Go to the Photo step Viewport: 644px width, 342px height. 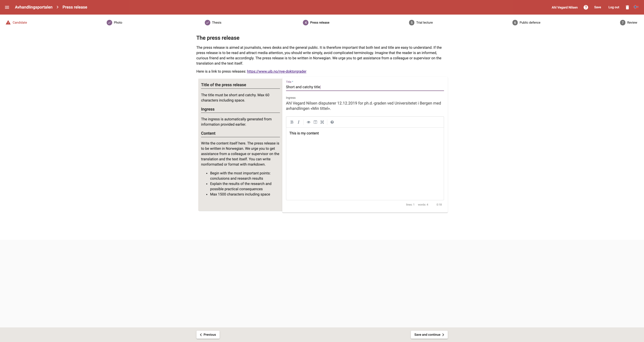(x=115, y=23)
